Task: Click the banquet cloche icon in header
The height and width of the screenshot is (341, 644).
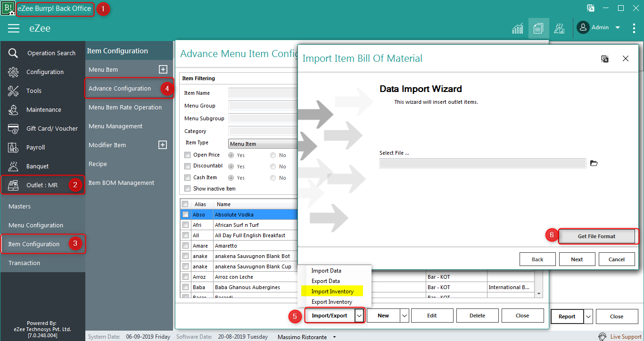Action: [x=560, y=28]
